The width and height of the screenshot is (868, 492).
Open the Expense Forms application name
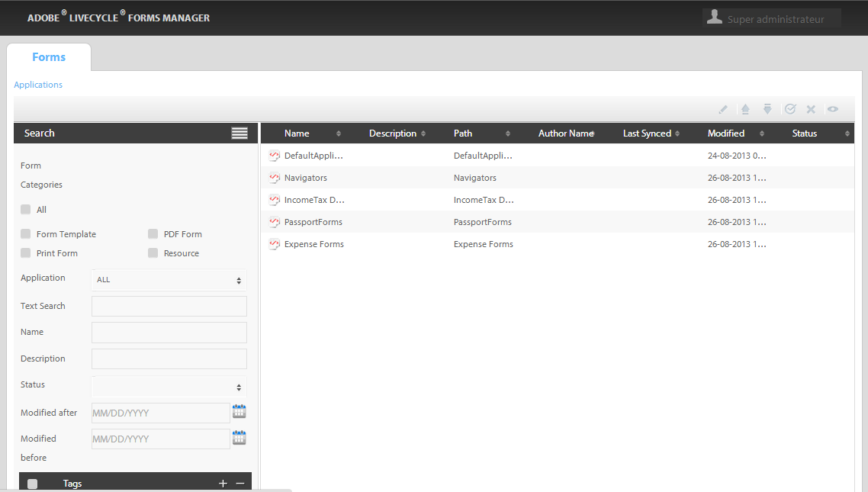[x=314, y=244]
